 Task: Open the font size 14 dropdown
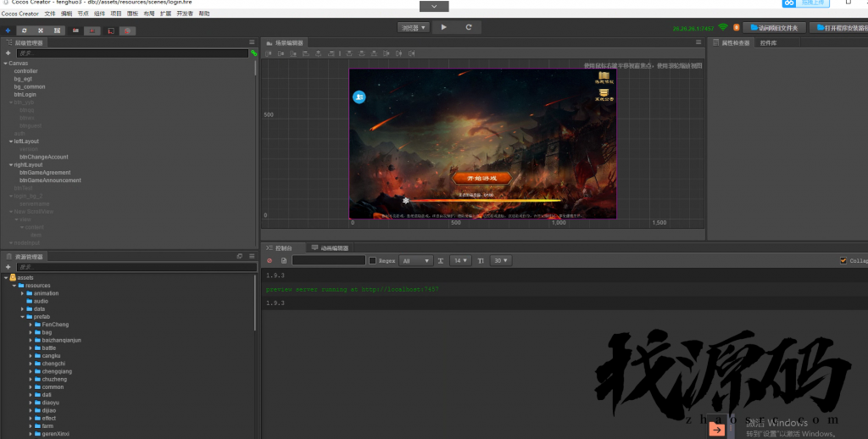pos(460,261)
